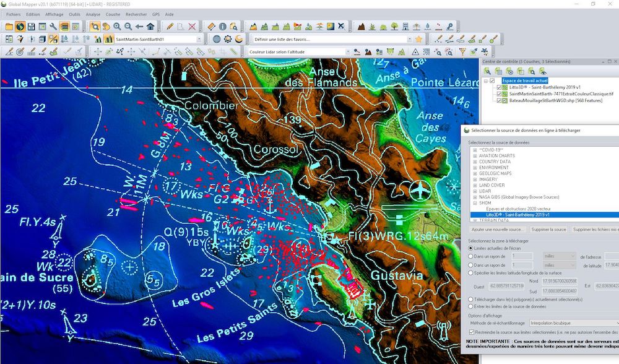Click the red X delete icon
Image resolution: width=619 pixels, height=364 pixels.
pyautogui.click(x=192, y=27)
